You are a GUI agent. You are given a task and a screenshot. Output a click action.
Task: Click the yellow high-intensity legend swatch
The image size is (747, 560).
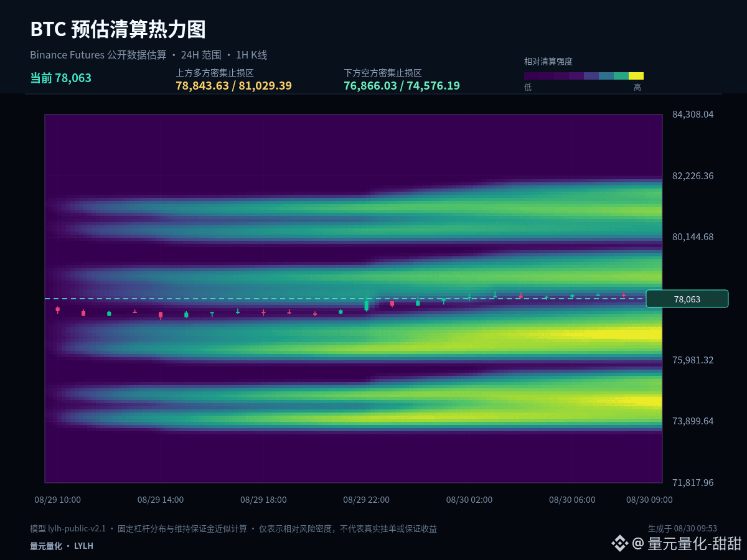tap(636, 76)
